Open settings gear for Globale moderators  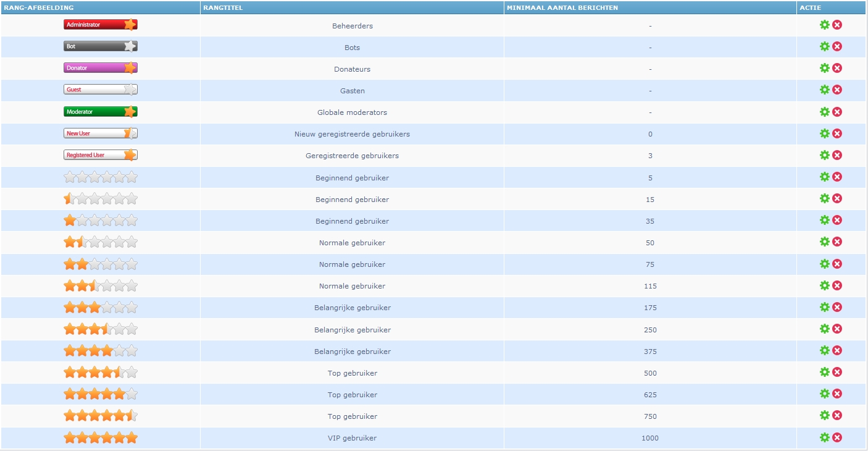click(x=824, y=112)
